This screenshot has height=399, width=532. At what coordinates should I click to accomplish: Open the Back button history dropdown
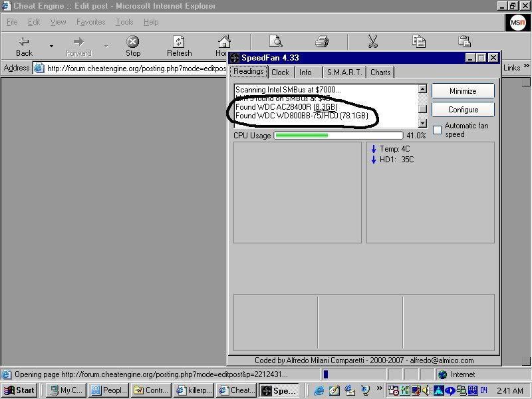pyautogui.click(x=51, y=46)
